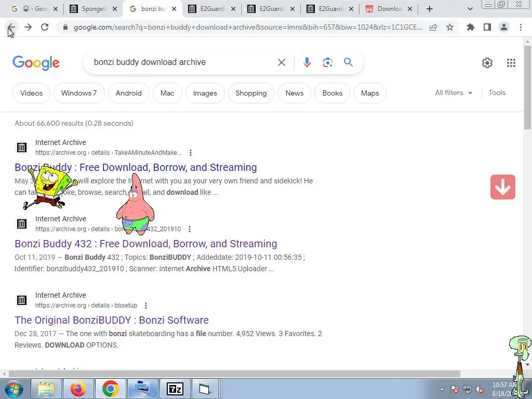Switch to the Spongeb tab
This screenshot has width=532, height=399.
[x=94, y=9]
